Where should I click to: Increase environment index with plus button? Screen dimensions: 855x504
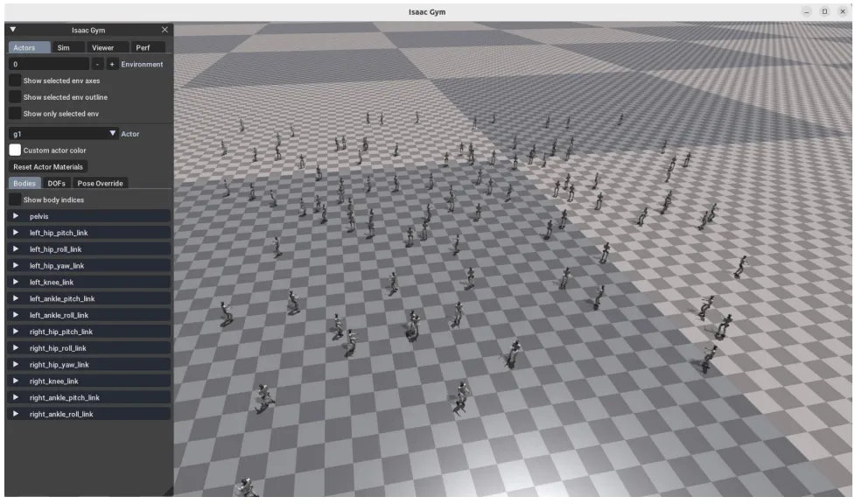(x=112, y=64)
